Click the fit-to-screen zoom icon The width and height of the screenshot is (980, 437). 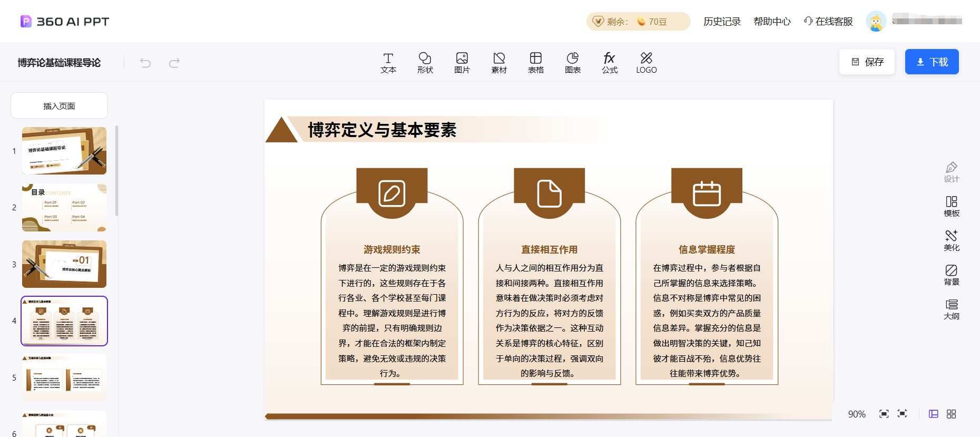tap(884, 414)
